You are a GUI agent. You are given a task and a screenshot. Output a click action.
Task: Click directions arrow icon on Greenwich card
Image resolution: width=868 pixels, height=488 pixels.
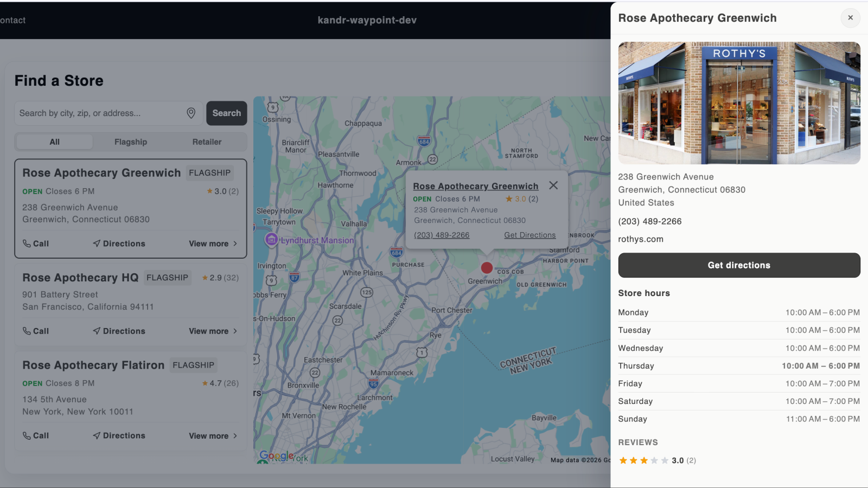pos(97,243)
